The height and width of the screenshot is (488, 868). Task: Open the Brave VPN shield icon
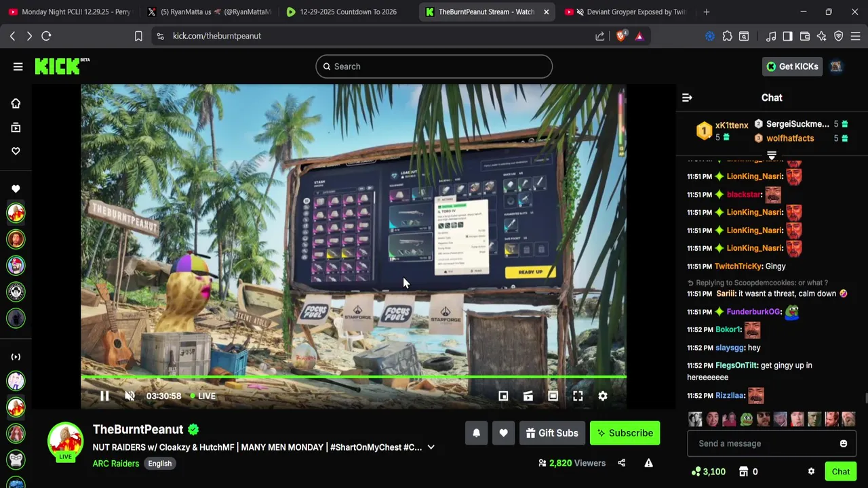tap(839, 36)
